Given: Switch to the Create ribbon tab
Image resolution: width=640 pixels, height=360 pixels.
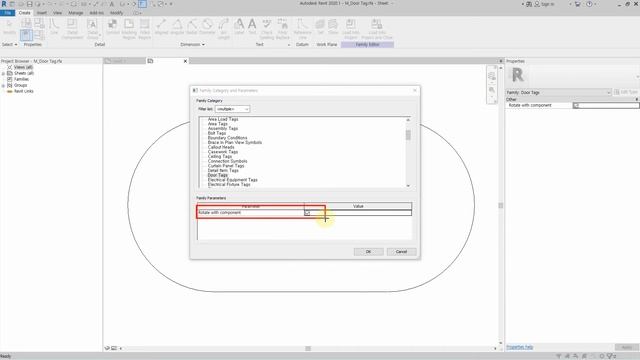Looking at the screenshot, I should 24,13.
